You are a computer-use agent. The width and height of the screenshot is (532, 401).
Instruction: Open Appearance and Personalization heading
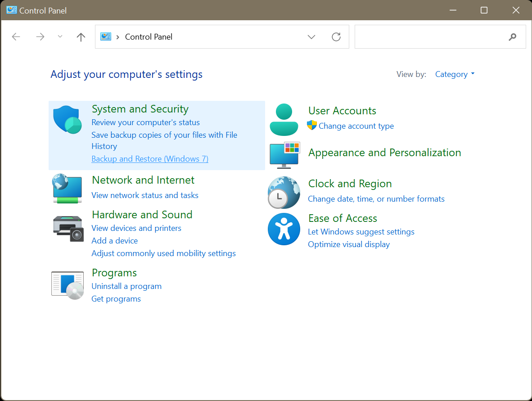coord(385,153)
